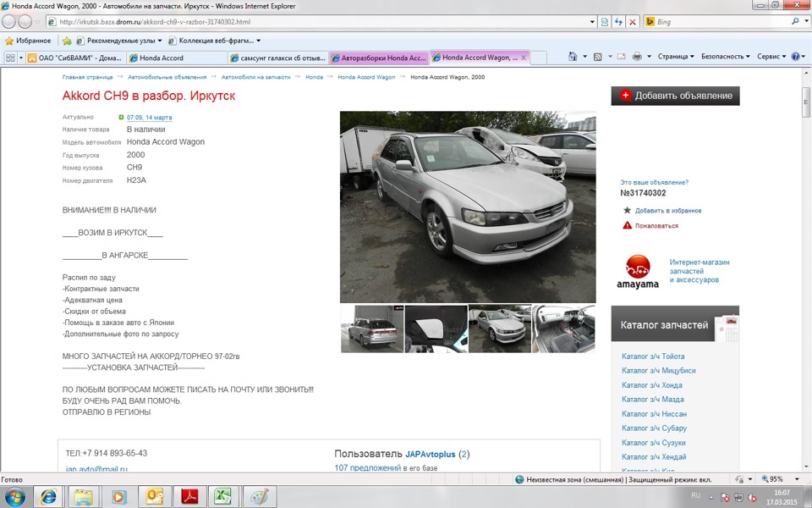
Task: Open the 07:09, 14 марта date link
Action: click(149, 118)
